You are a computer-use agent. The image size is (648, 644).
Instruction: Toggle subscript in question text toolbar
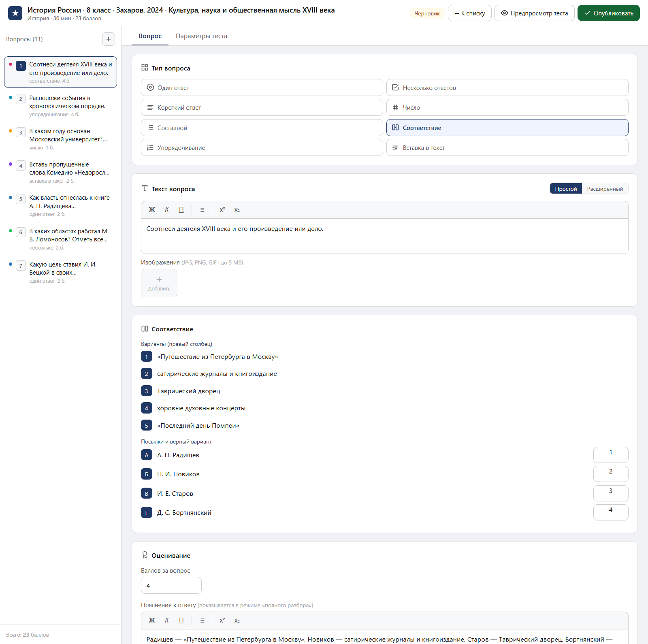coord(237,210)
